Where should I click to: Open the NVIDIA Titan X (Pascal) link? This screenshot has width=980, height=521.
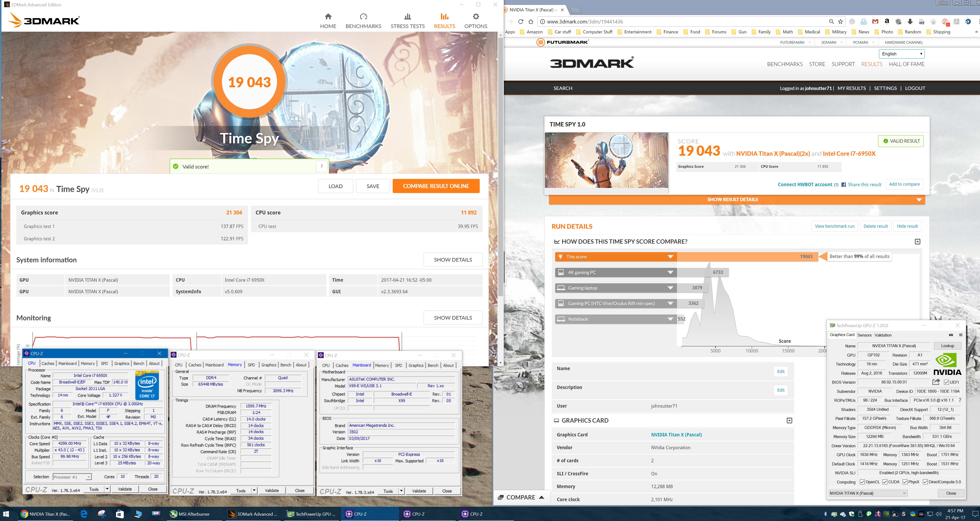[x=676, y=435]
